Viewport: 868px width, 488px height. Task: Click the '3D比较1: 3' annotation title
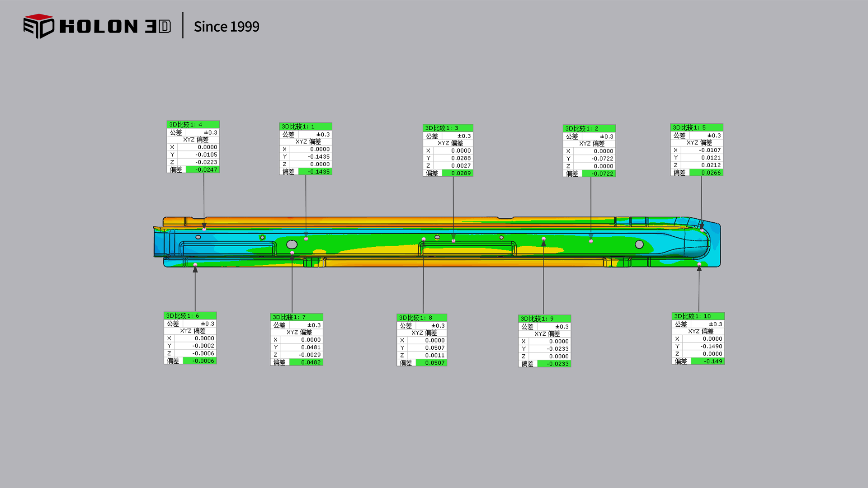pyautogui.click(x=448, y=128)
